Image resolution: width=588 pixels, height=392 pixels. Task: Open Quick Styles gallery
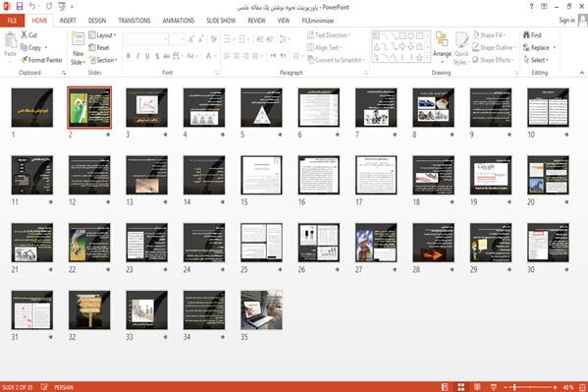[461, 48]
